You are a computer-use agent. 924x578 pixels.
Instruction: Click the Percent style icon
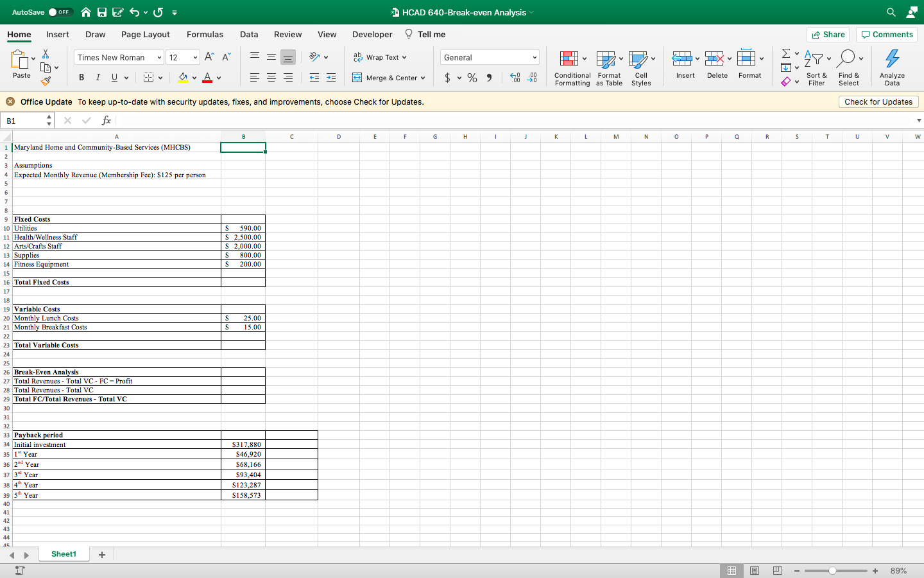click(472, 77)
